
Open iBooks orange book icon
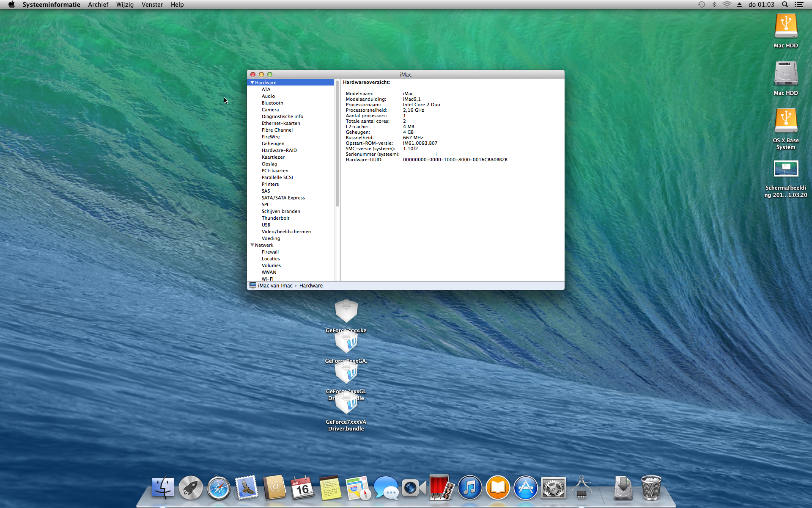point(498,488)
